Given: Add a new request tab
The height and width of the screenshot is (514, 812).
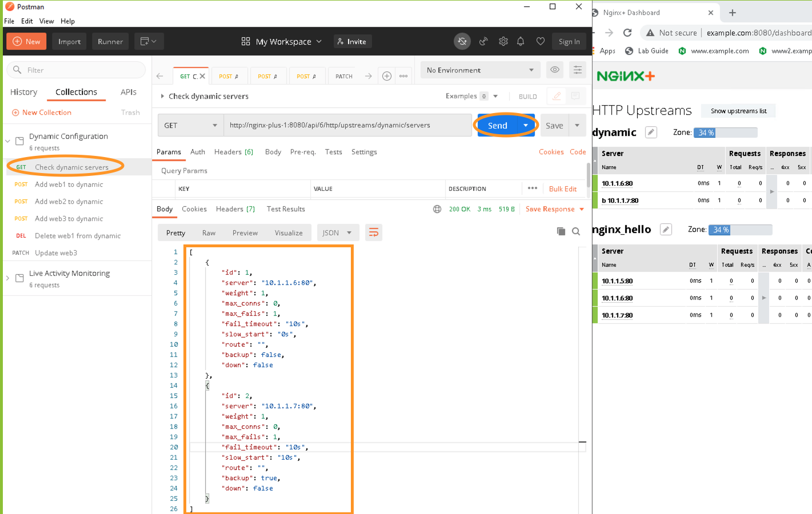Looking at the screenshot, I should (387, 76).
